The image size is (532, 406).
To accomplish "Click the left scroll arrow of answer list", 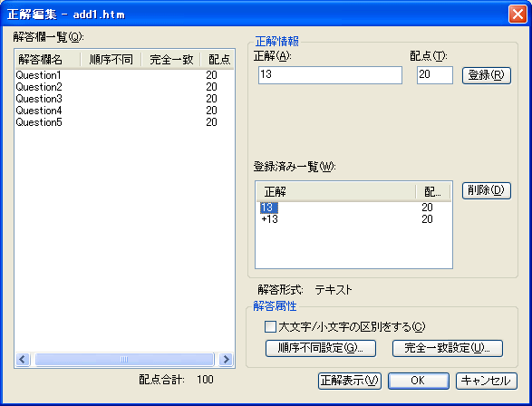I will pyautogui.click(x=23, y=359).
